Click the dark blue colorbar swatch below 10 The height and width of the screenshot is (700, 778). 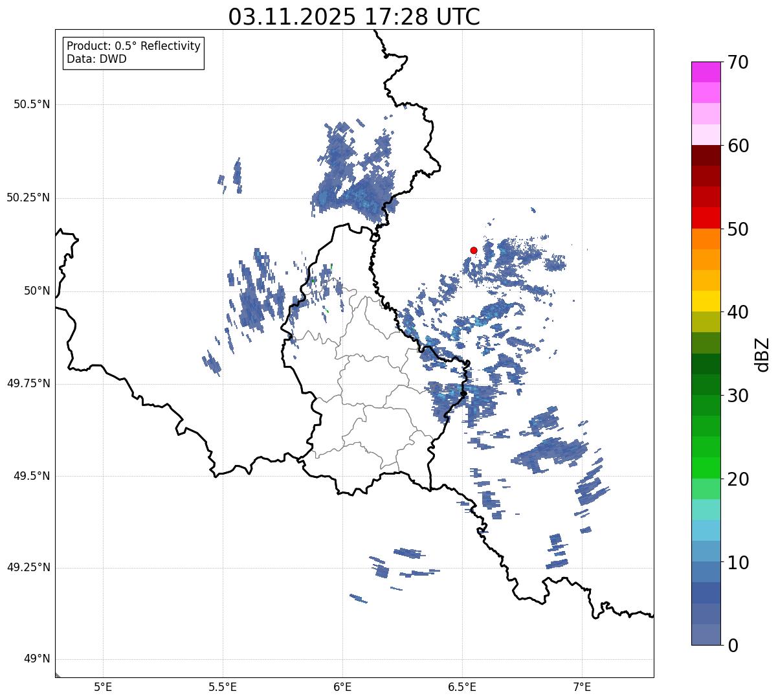(x=706, y=593)
